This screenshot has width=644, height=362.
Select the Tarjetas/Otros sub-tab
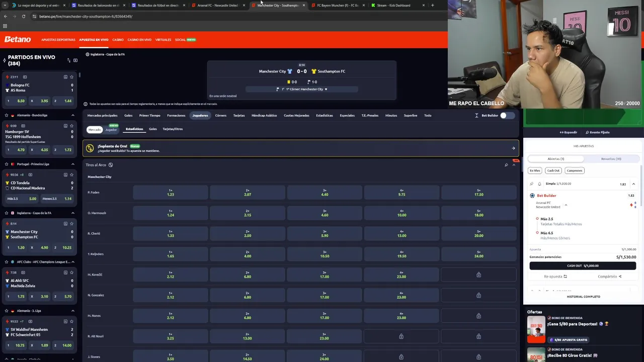tap(173, 129)
